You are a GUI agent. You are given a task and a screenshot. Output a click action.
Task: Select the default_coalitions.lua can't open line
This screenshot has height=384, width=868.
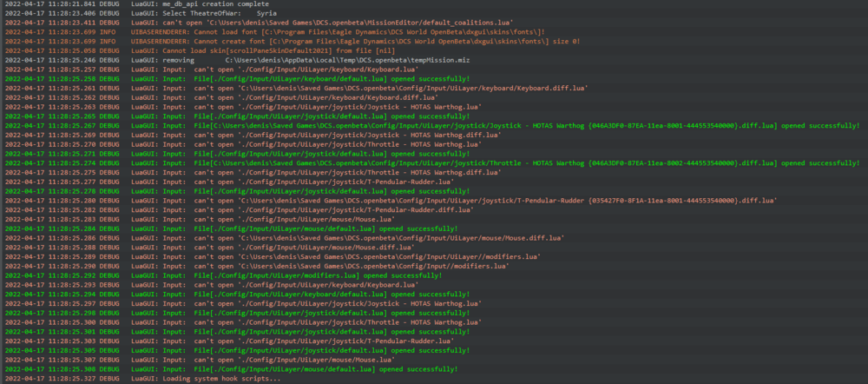tap(259, 23)
